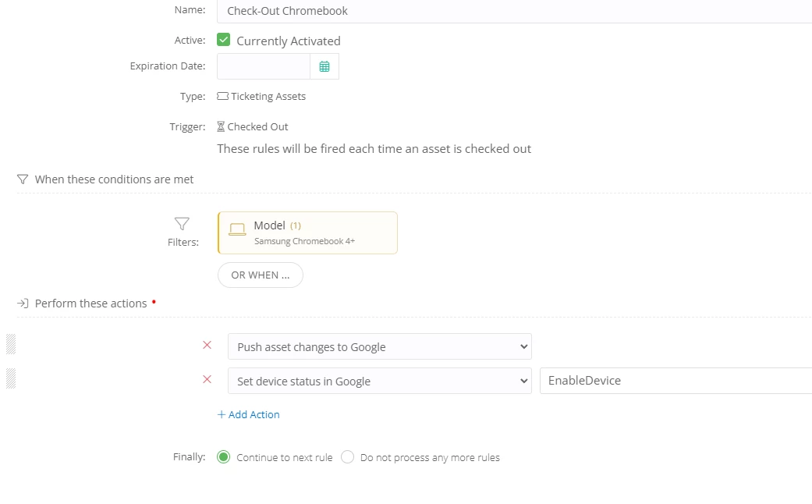812x504 pixels.
Task: Remove the Push asset changes action
Action: pos(207,345)
